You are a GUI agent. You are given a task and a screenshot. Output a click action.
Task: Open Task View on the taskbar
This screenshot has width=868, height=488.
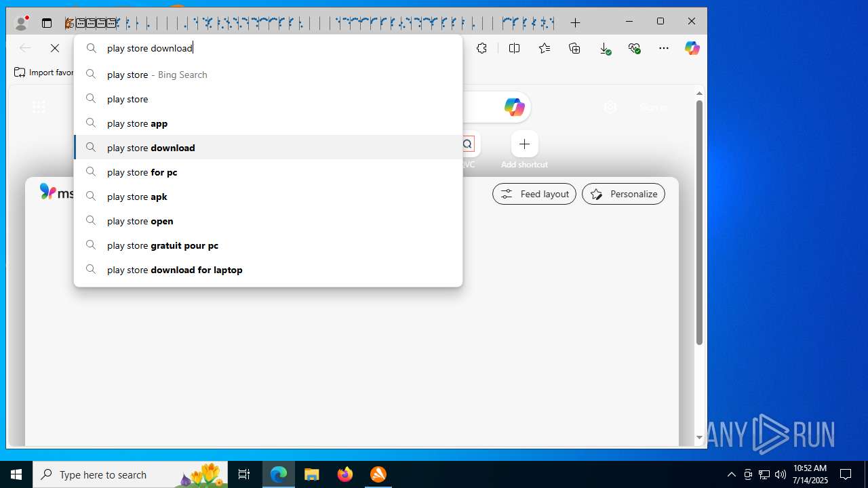click(x=244, y=474)
